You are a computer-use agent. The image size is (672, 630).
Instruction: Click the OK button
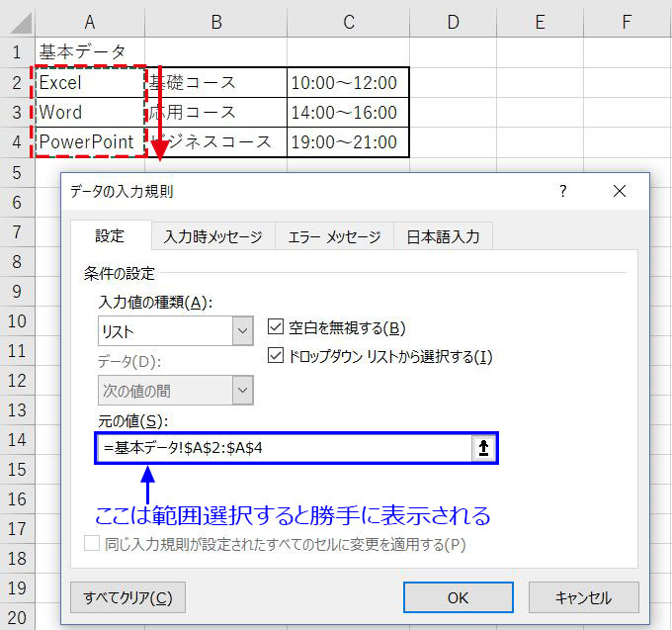459,597
